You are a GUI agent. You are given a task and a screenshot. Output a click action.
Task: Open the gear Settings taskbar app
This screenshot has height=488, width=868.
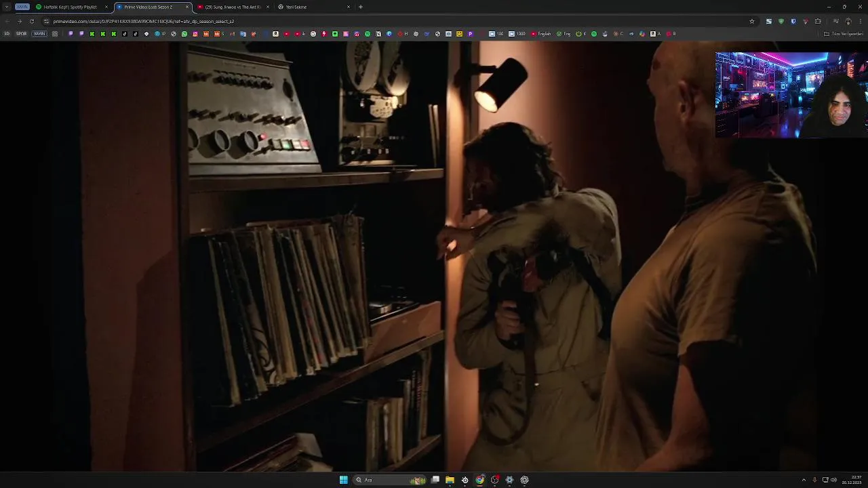point(509,480)
